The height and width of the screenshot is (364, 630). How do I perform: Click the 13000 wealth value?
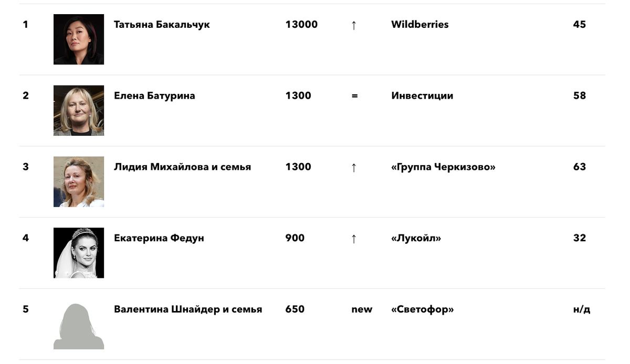[x=301, y=25]
